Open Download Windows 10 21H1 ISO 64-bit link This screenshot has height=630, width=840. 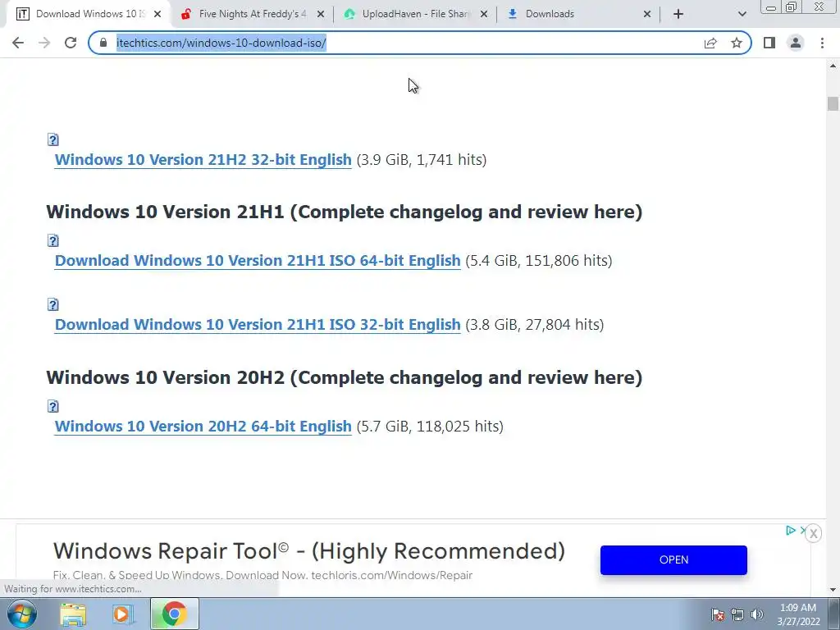point(258,260)
